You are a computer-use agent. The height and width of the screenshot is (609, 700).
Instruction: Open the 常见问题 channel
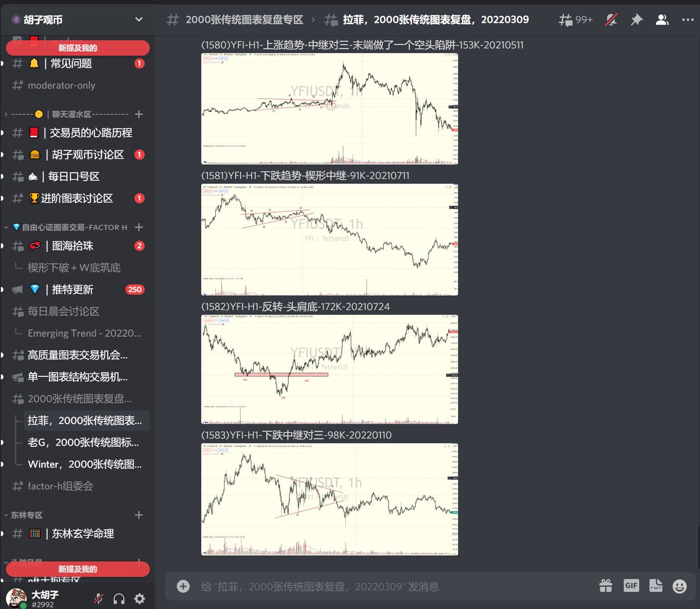(x=78, y=64)
